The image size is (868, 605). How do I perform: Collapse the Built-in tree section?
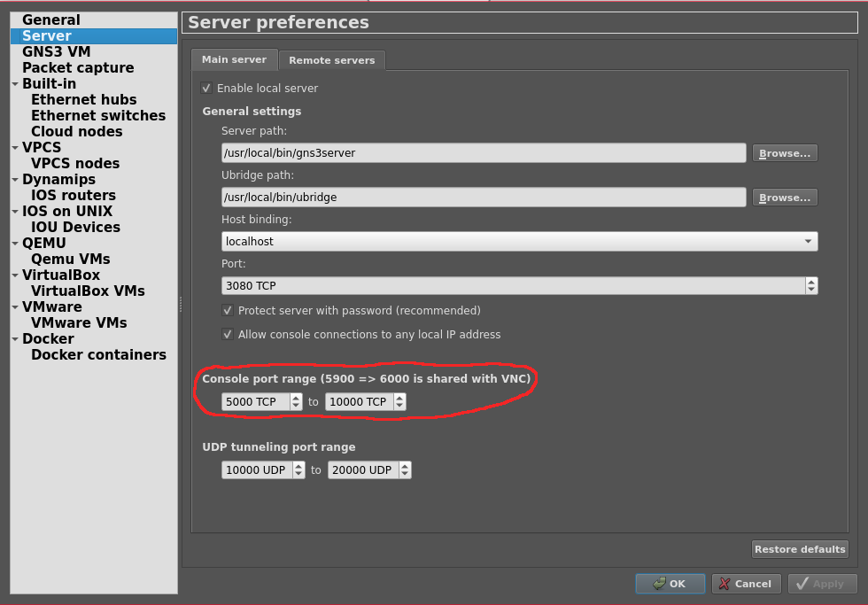point(15,84)
